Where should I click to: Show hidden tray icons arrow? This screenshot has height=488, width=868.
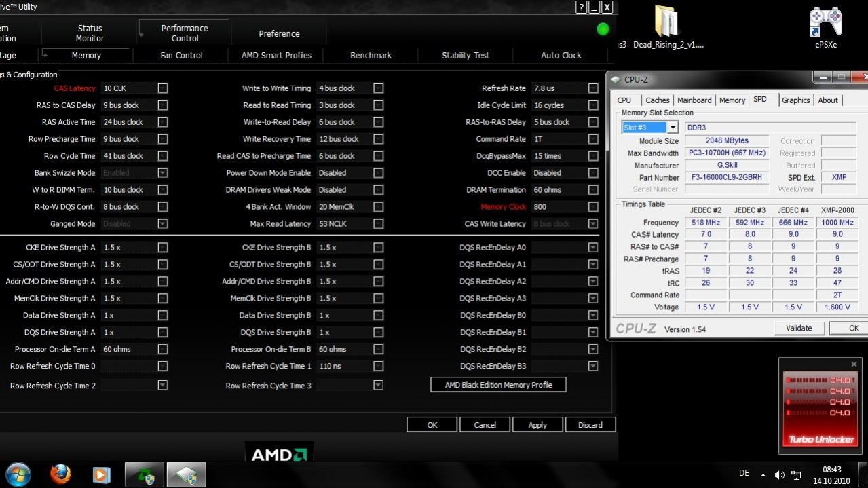tap(763, 474)
